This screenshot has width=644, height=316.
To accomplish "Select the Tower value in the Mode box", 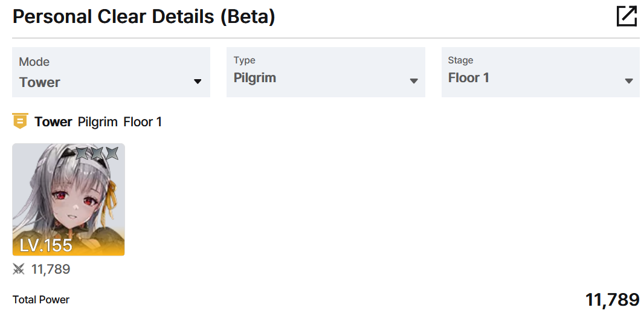I will [x=40, y=82].
